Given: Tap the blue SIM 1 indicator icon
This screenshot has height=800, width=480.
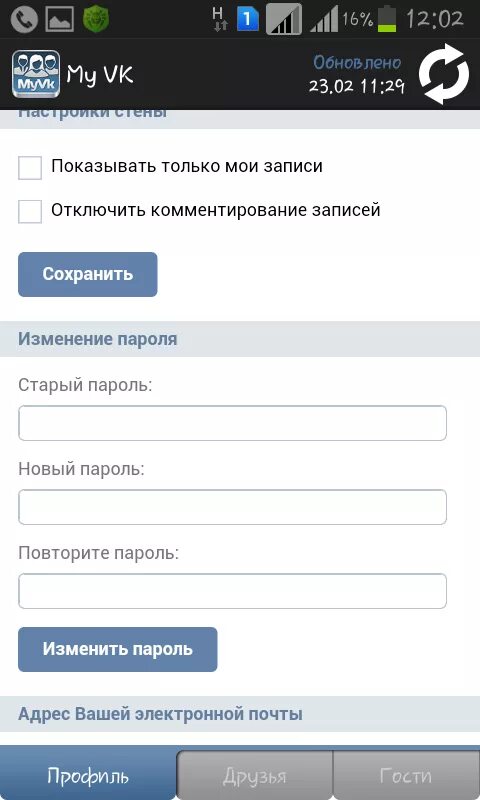Looking at the screenshot, I should coord(248,19).
